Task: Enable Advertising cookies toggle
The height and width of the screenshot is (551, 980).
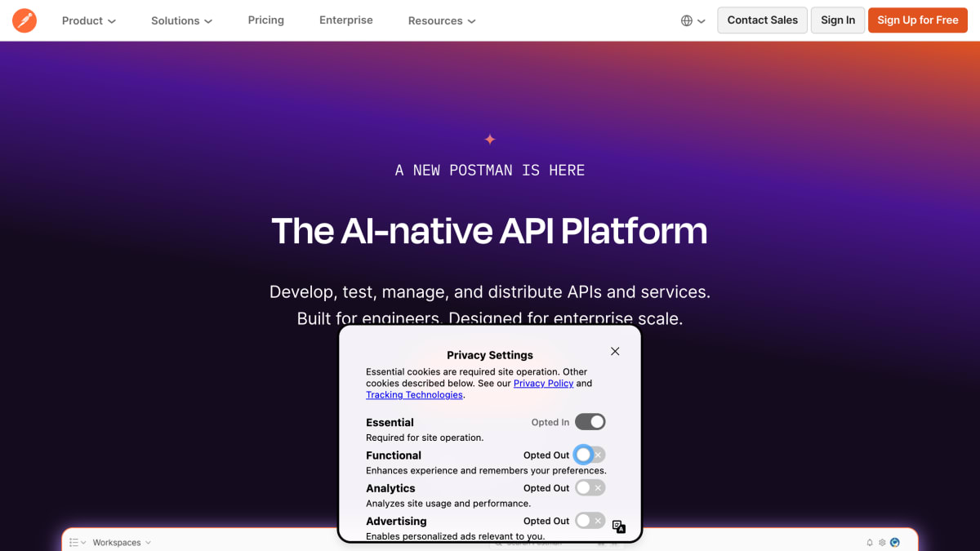Action: 590,521
